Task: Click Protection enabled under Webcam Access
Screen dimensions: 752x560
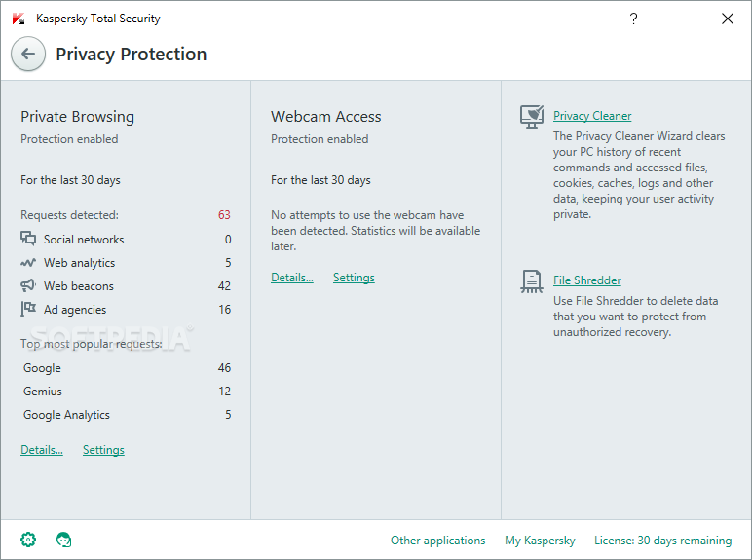Action: click(320, 139)
